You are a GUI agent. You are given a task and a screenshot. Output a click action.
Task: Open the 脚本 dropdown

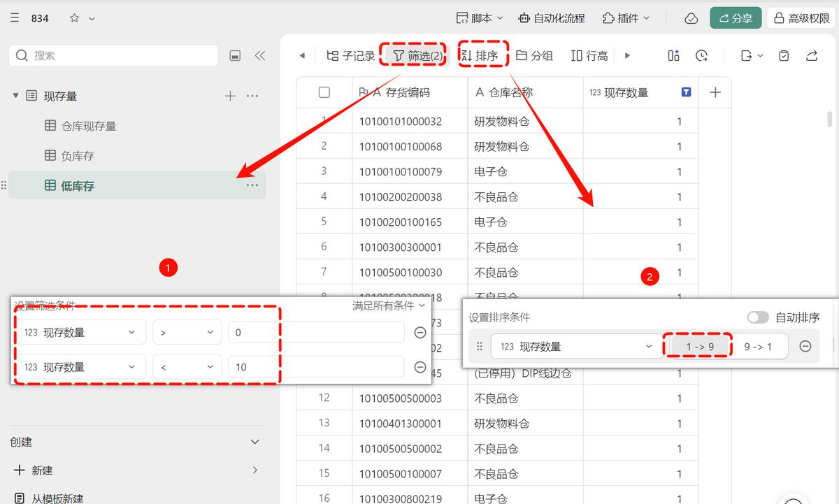(480, 18)
